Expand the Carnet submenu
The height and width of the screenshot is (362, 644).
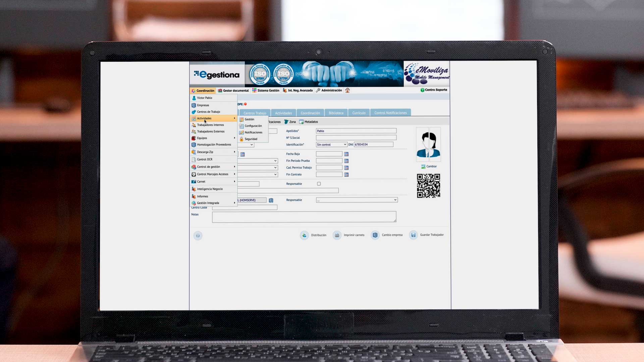point(234,181)
